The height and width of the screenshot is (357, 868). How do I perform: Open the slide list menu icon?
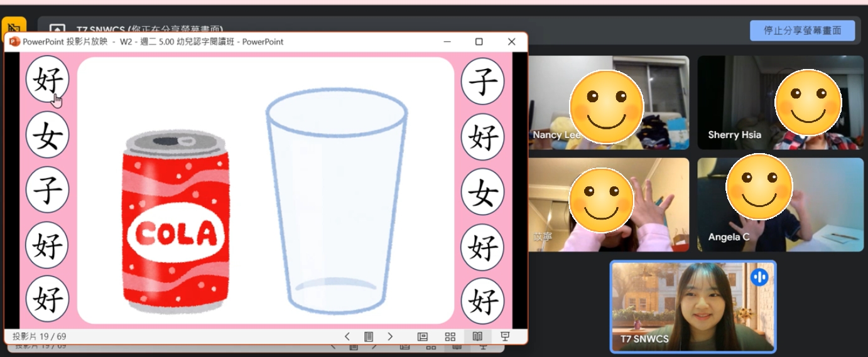point(369,337)
